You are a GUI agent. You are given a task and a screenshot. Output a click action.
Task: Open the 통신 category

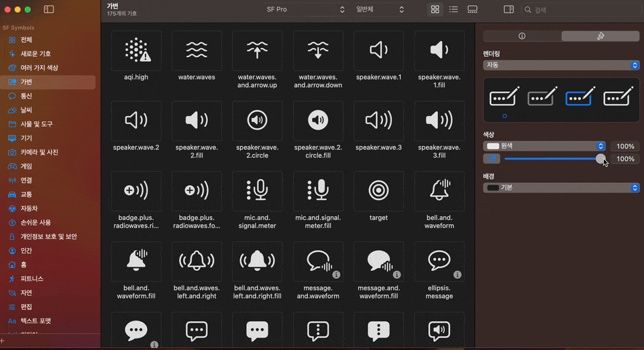(48, 96)
